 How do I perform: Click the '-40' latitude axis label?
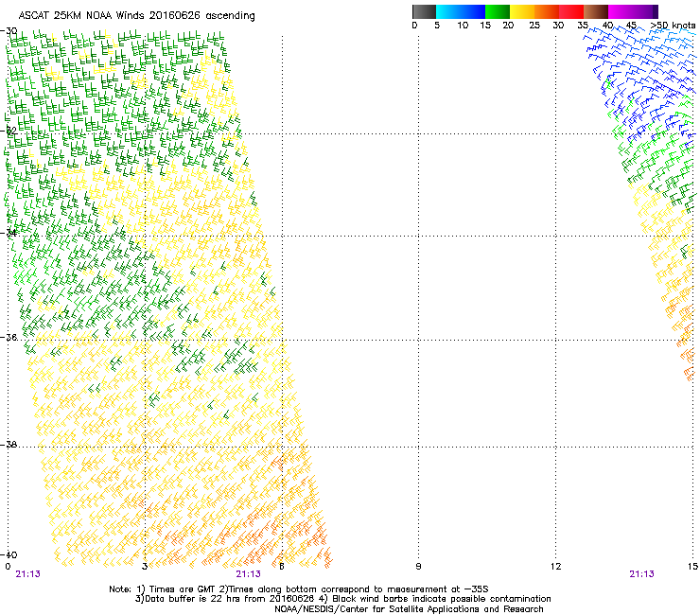9,554
